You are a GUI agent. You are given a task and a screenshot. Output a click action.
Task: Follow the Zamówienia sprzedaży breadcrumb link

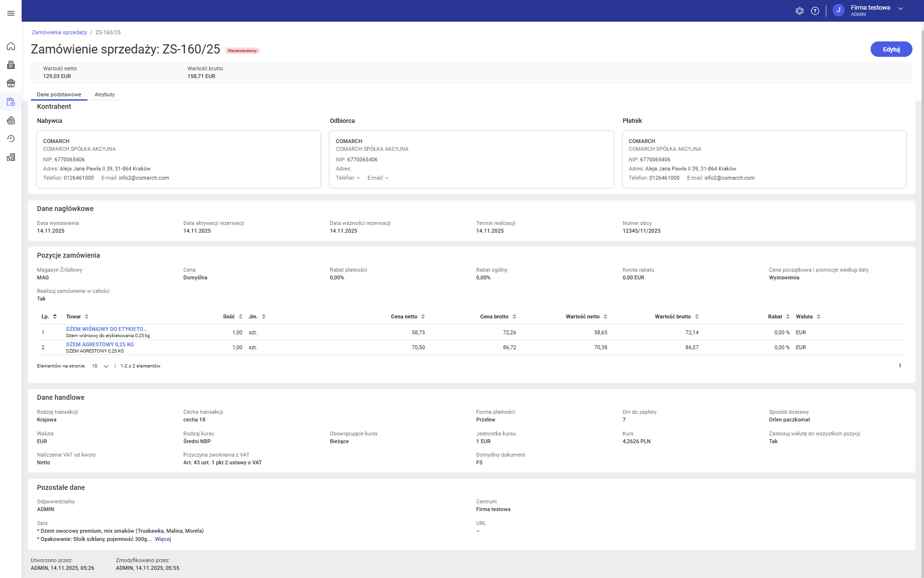(59, 32)
